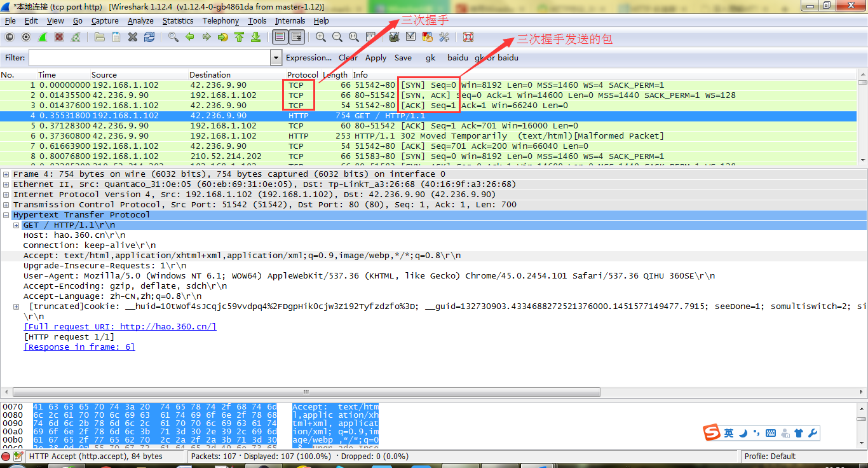
Task: Open expert info red circle in status bar
Action: [6, 457]
